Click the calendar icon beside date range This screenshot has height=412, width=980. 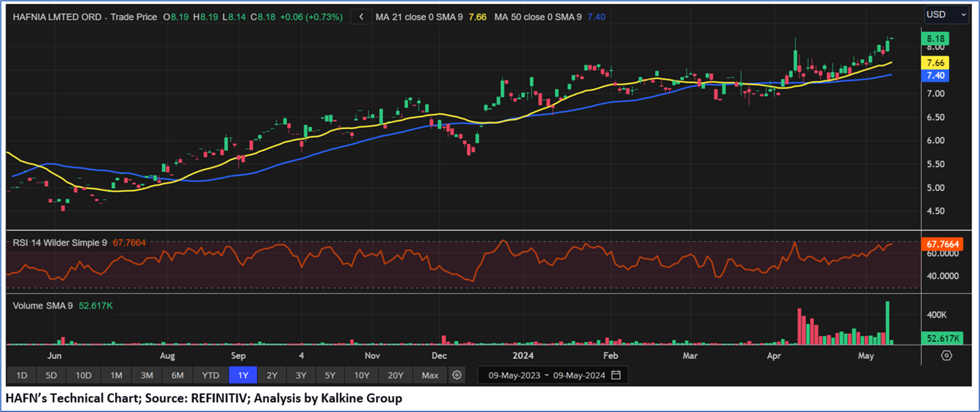pyautogui.click(x=616, y=375)
